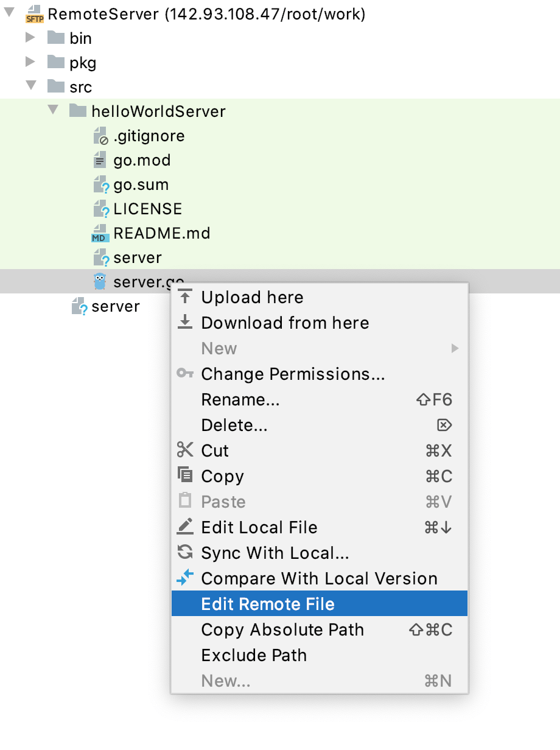560x750 pixels.
Task: Collapse the src folder
Action: click(31, 86)
